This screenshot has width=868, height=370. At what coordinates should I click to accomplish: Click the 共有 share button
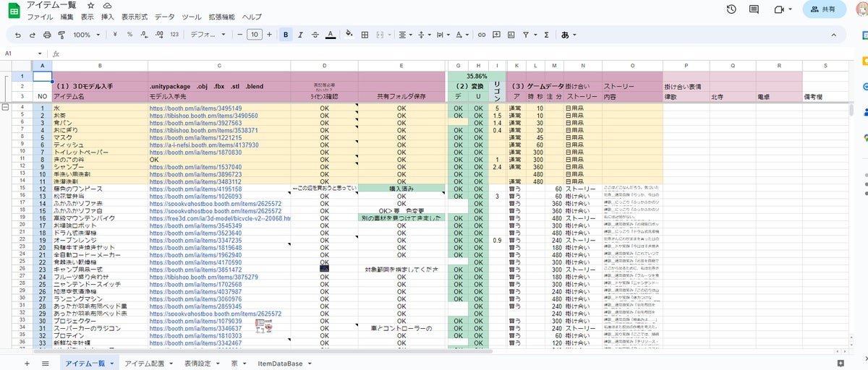click(824, 9)
